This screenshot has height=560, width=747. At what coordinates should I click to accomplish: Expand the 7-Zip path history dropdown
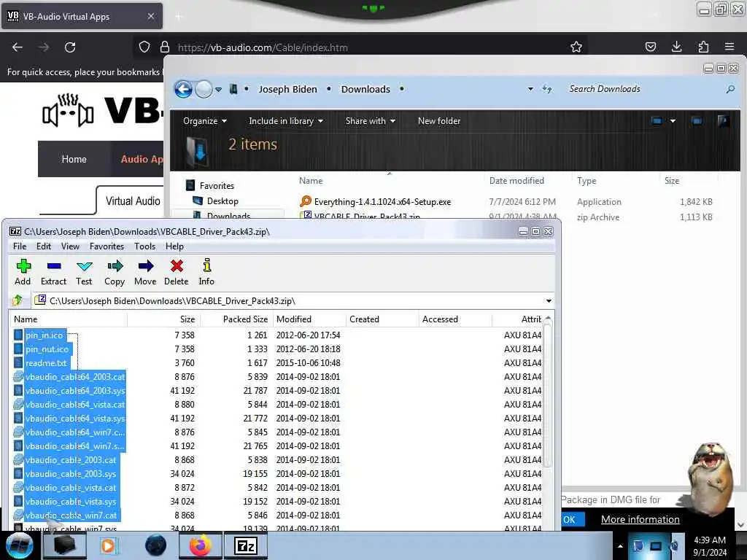click(x=549, y=301)
